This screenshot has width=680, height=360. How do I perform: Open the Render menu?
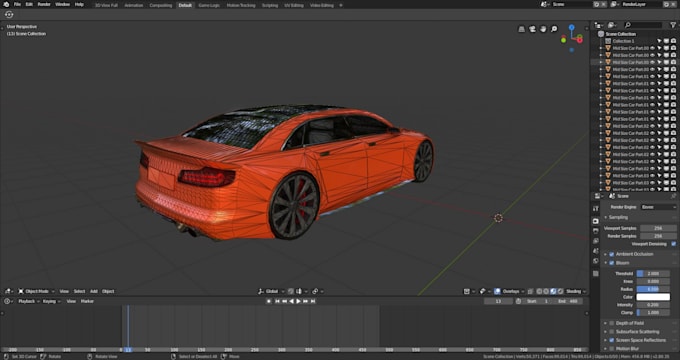(x=44, y=4)
